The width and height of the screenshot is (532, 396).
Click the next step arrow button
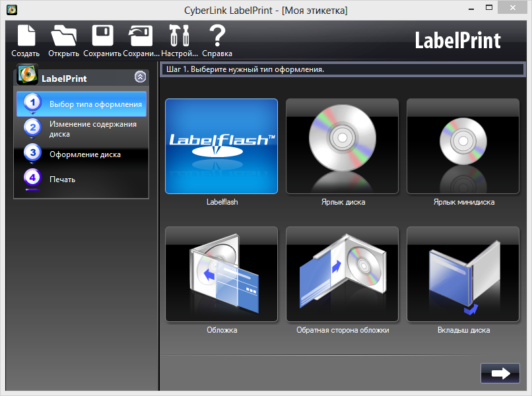[x=500, y=373]
